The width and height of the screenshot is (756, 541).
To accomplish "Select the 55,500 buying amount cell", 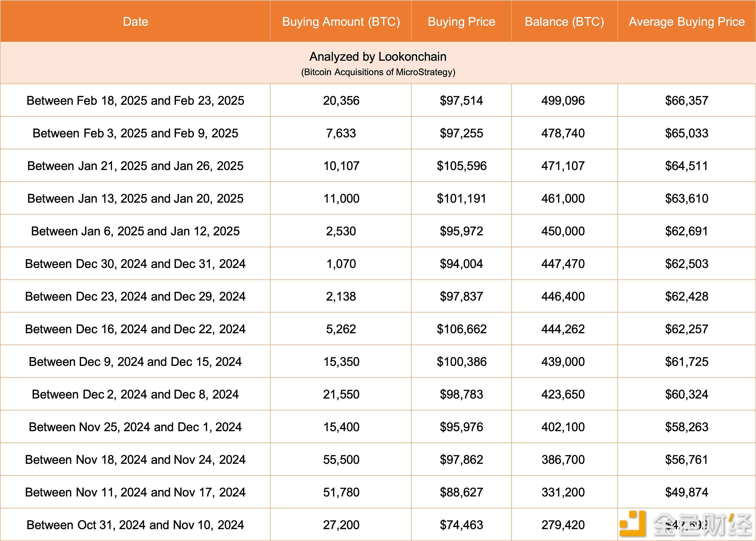I will 341,459.
